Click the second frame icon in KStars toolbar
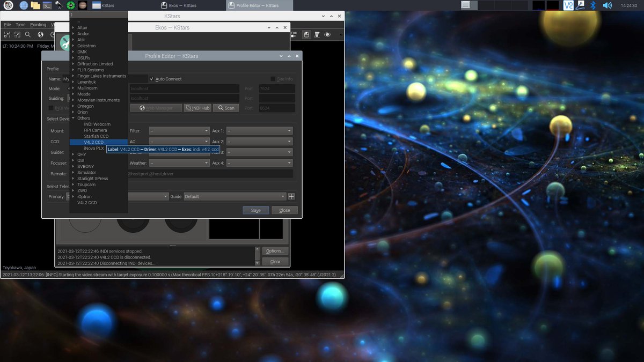 pyautogui.click(x=18, y=34)
